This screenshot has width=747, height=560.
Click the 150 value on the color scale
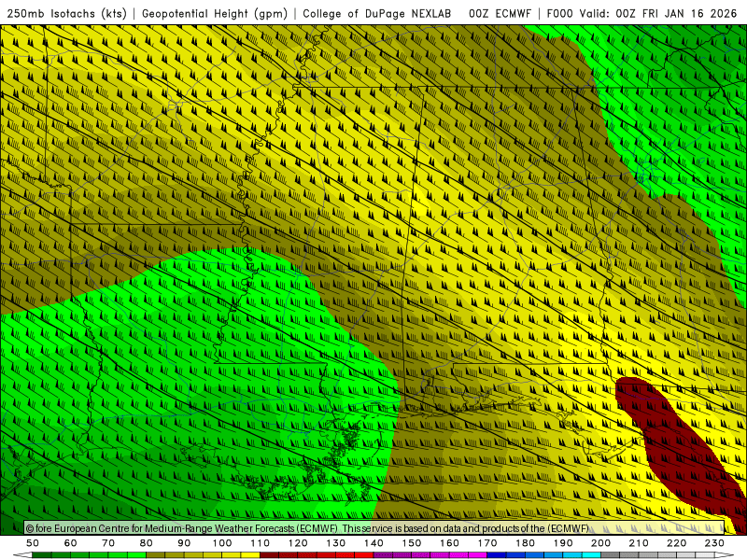coord(412,543)
